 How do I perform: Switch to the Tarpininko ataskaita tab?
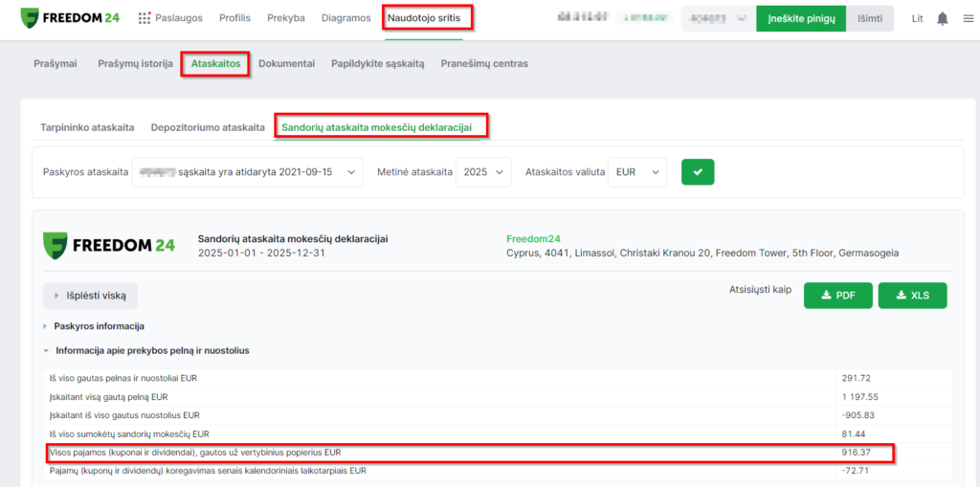click(x=87, y=126)
